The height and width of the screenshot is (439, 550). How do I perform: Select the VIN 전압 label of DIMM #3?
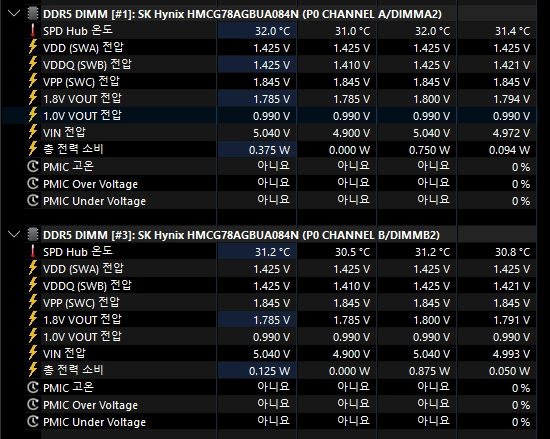click(x=64, y=354)
